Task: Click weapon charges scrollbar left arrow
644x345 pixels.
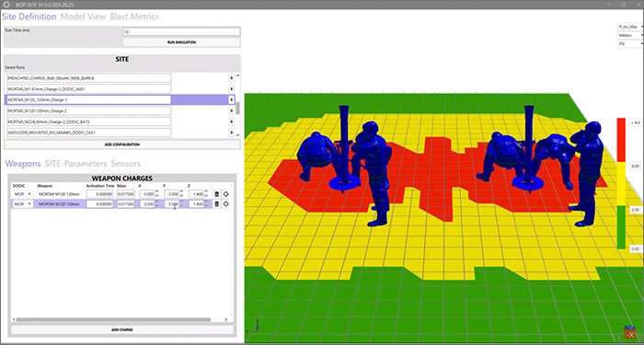Action: tap(14, 319)
